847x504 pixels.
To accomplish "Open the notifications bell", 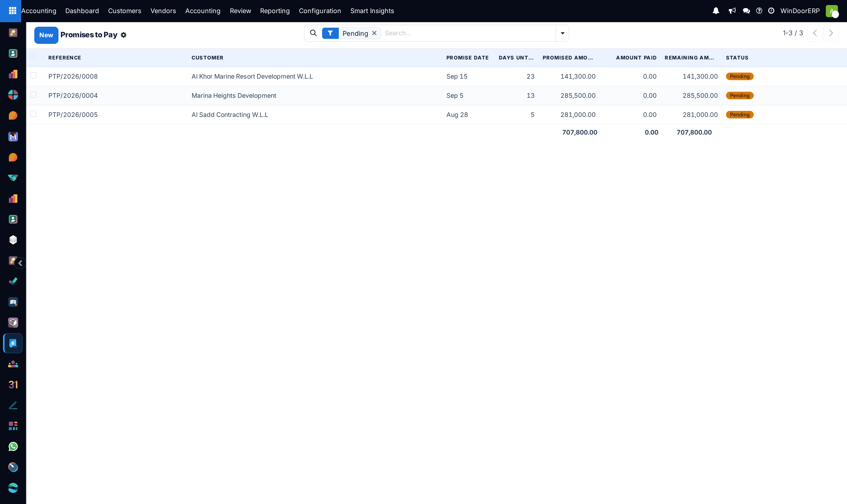I will (716, 11).
